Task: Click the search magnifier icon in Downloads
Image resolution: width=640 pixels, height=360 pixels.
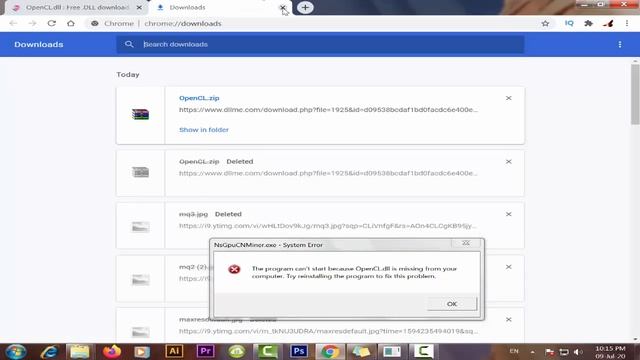Action: tap(129, 44)
